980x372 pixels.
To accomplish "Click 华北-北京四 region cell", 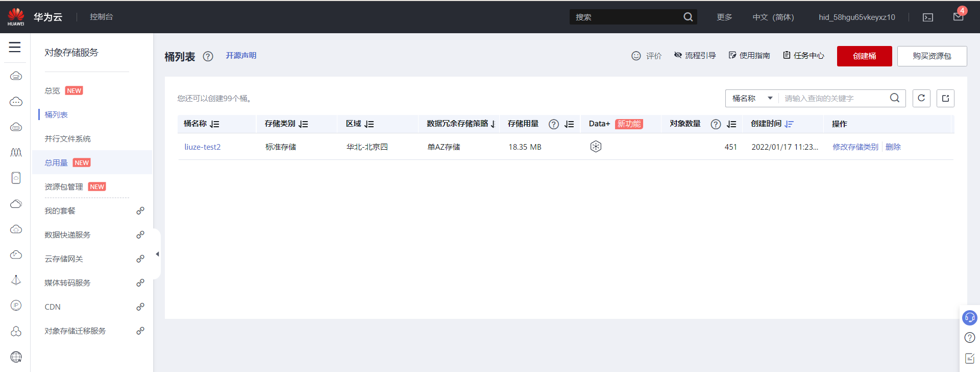I will tap(367, 147).
